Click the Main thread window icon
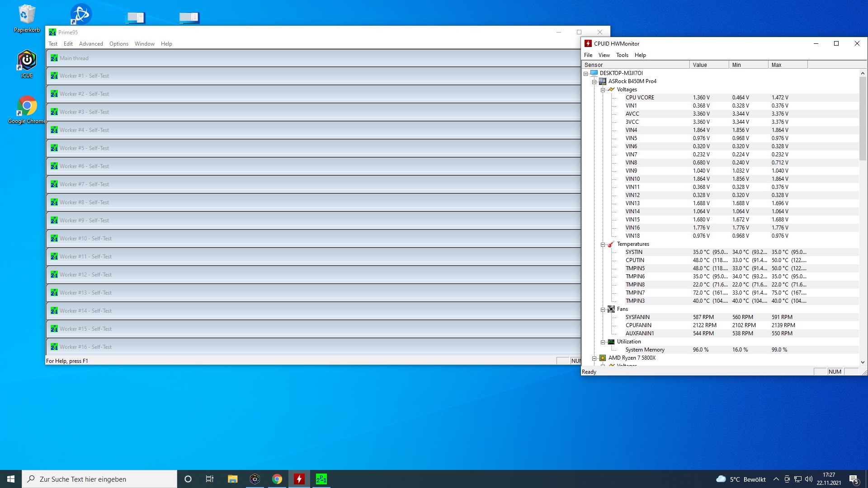The image size is (868, 488). [x=54, y=58]
